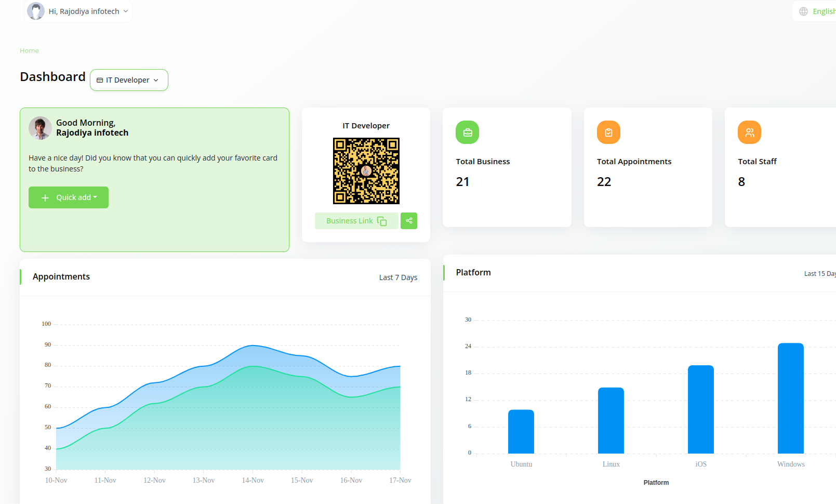Click the copy icon on Business Link
This screenshot has width=836, height=504.
click(x=382, y=221)
